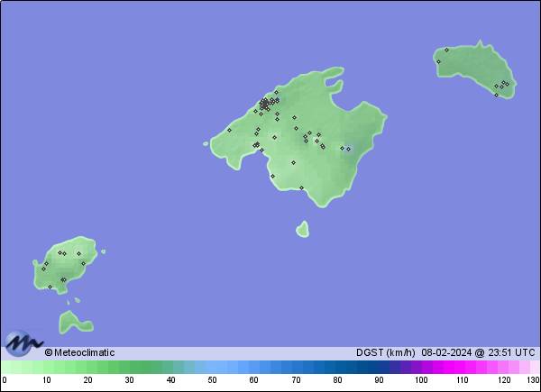Select the southernmost station marker on Menorca
The width and height of the screenshot is (541, 392).
click(x=497, y=96)
